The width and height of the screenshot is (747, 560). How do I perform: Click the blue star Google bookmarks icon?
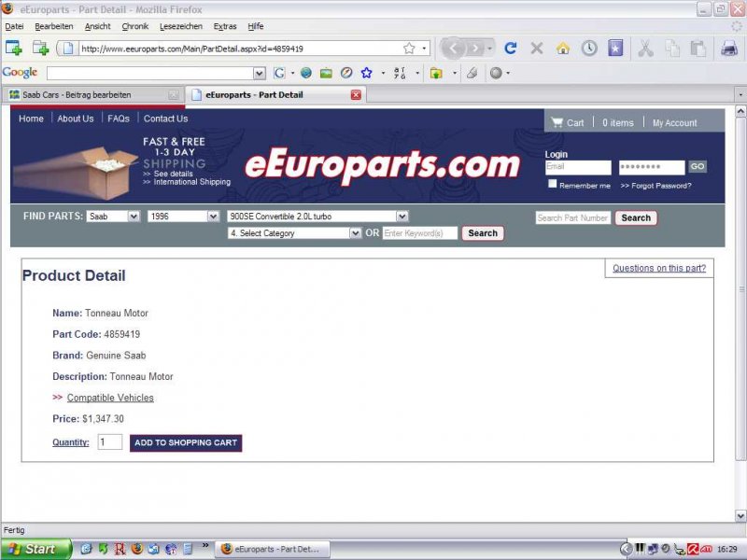click(366, 73)
